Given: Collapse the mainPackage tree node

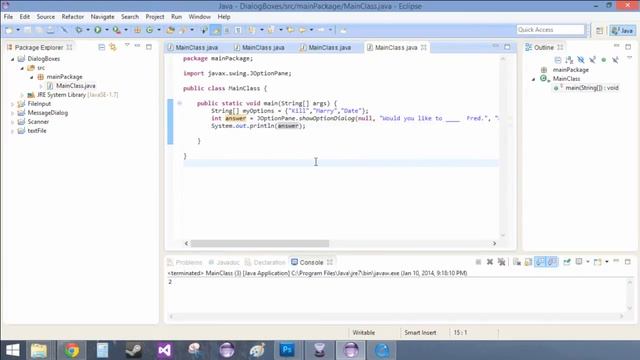Looking at the screenshot, I should tap(31, 77).
